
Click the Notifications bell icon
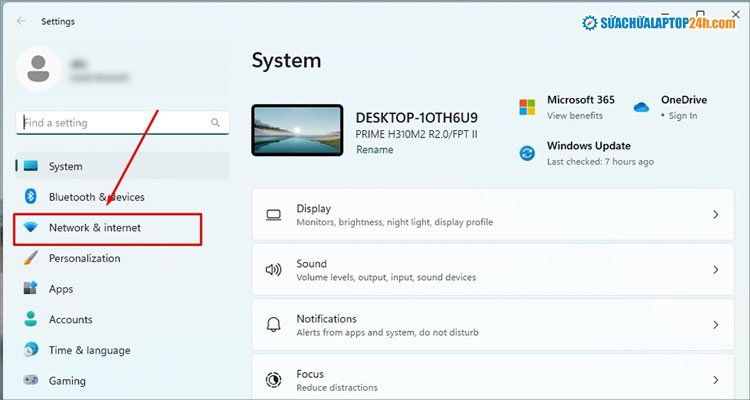point(274,325)
